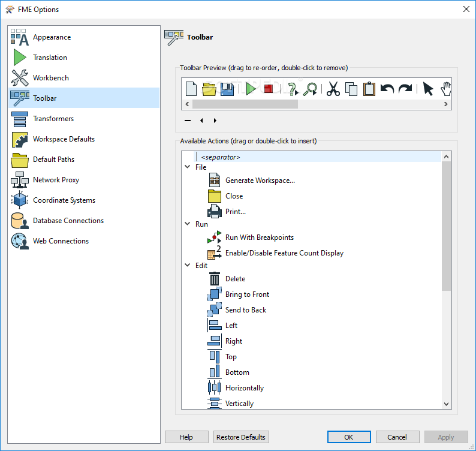The width and height of the screenshot is (476, 451).
Task: Click the Open folder icon in toolbar preview
Action: [209, 89]
